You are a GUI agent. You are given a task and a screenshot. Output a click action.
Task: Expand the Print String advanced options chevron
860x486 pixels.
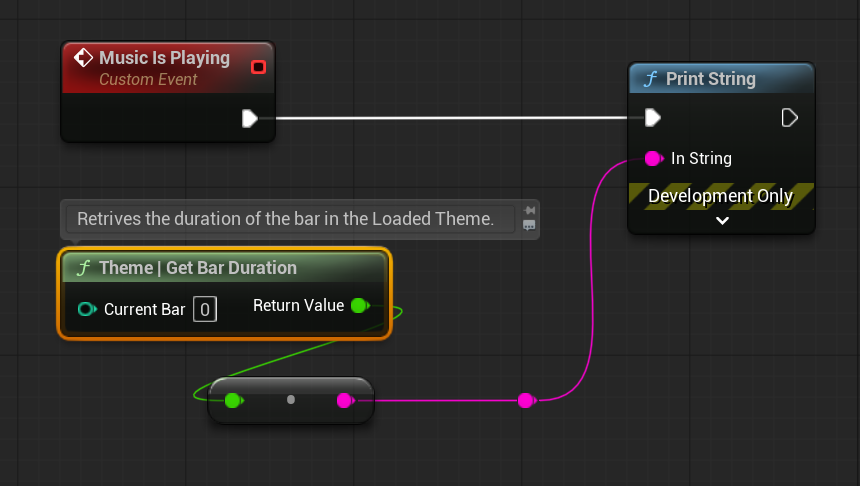point(721,221)
